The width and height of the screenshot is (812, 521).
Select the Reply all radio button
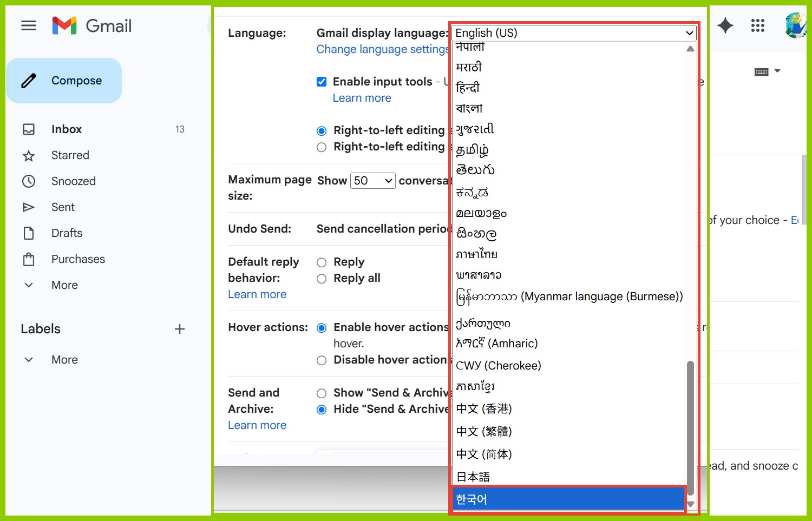click(322, 279)
